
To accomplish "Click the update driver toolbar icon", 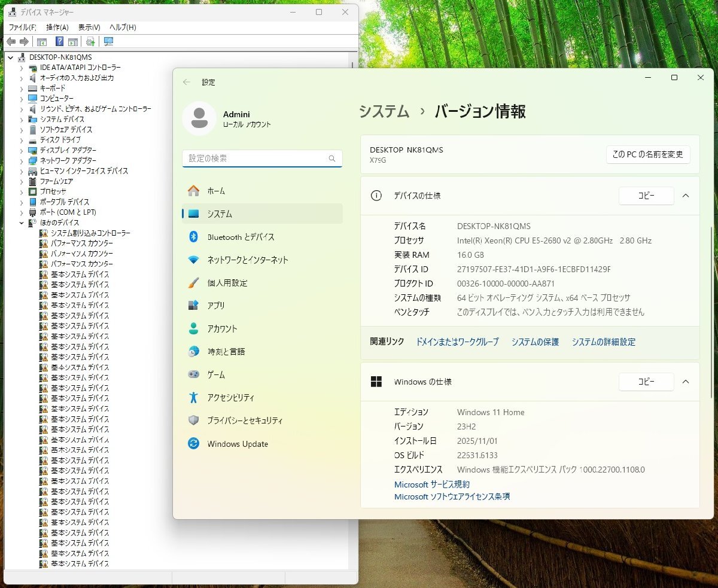I will pyautogui.click(x=90, y=41).
